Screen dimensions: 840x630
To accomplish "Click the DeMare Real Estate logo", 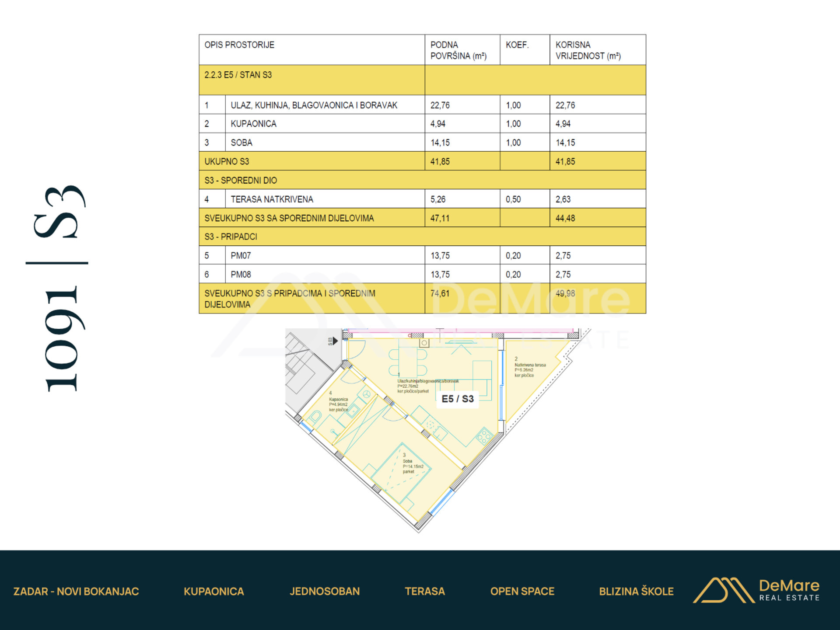I will tap(756, 590).
